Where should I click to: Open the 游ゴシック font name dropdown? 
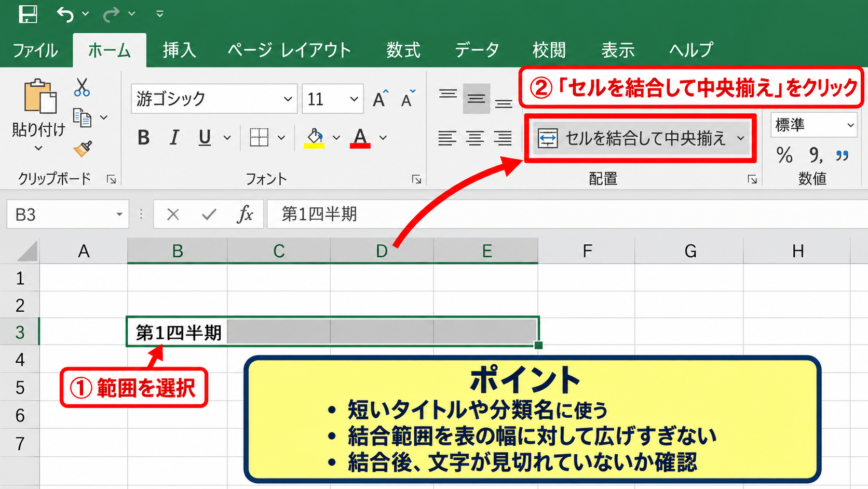pyautogui.click(x=288, y=99)
